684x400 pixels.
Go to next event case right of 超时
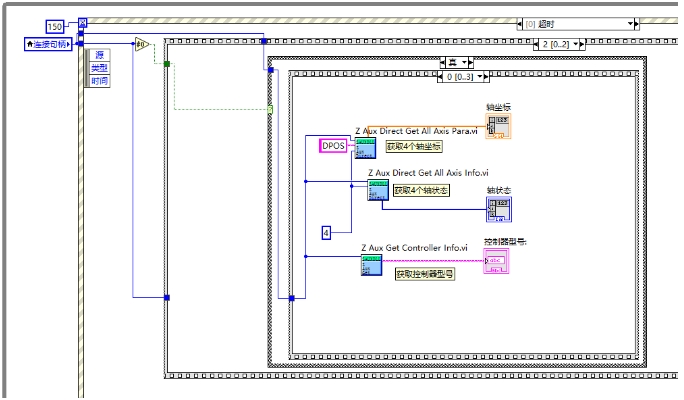[637, 24]
